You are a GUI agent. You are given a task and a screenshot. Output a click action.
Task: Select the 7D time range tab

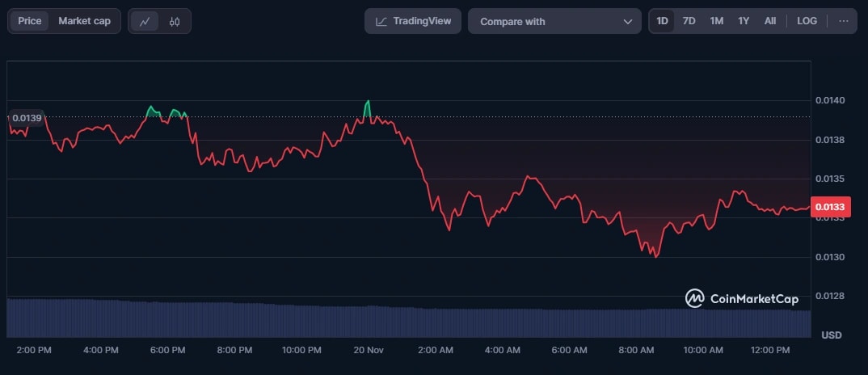[x=689, y=21]
